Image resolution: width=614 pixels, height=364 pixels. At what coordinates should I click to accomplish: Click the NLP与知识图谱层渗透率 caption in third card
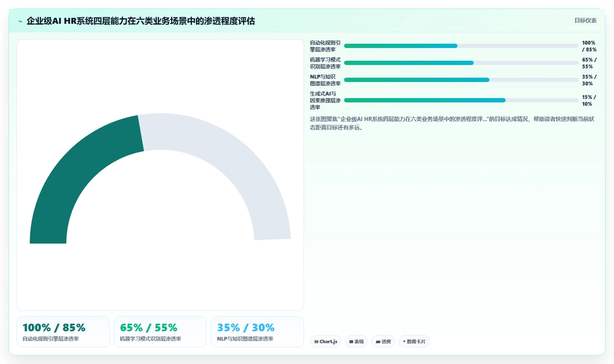click(x=245, y=339)
